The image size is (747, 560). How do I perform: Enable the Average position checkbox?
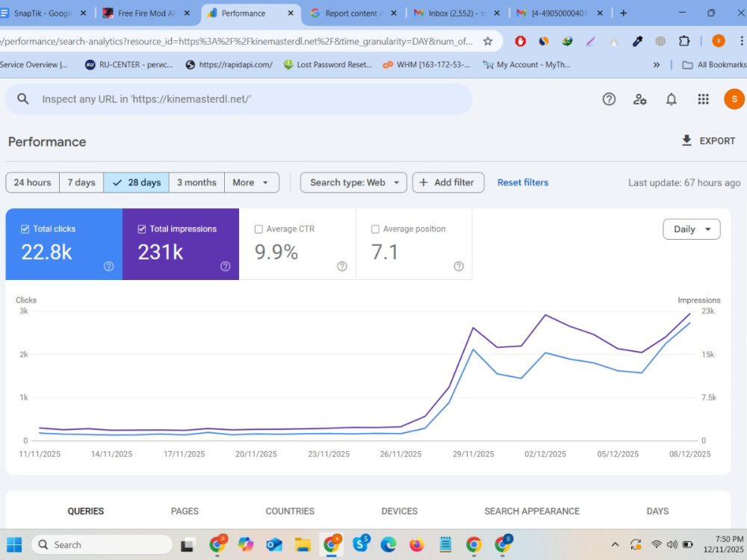click(x=375, y=229)
